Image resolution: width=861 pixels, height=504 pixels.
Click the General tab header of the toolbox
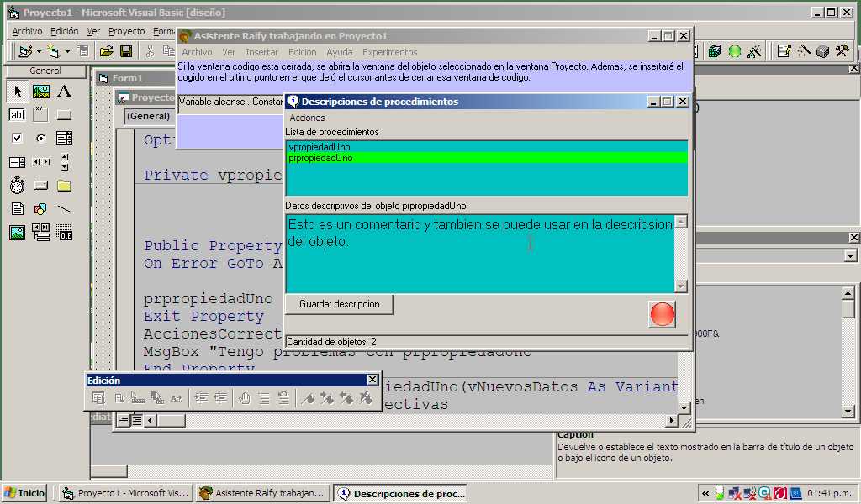45,71
